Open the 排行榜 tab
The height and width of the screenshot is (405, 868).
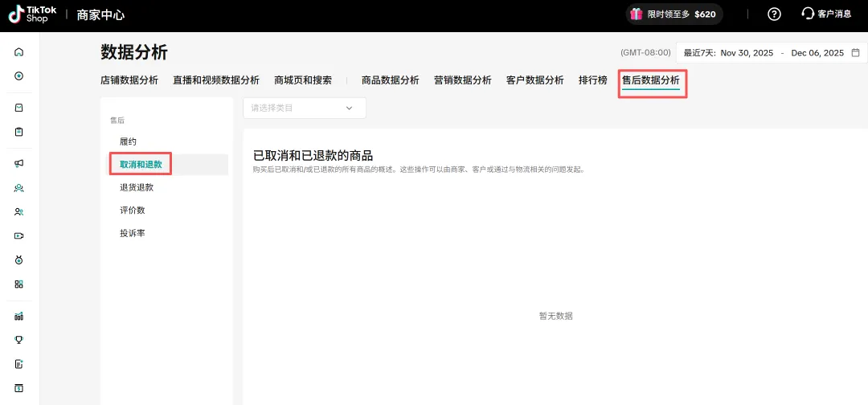592,80
